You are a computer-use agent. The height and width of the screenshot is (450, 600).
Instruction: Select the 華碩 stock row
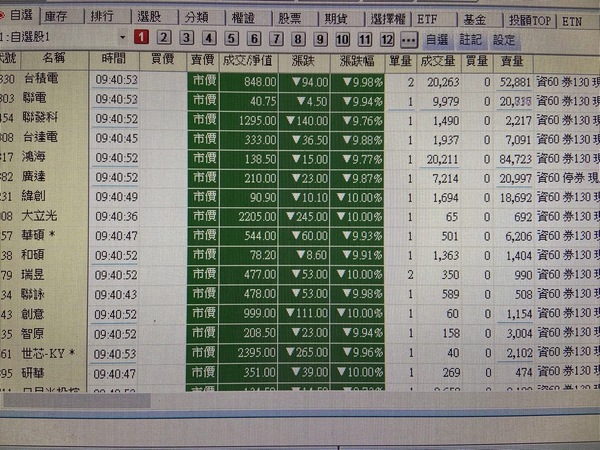coord(300,236)
